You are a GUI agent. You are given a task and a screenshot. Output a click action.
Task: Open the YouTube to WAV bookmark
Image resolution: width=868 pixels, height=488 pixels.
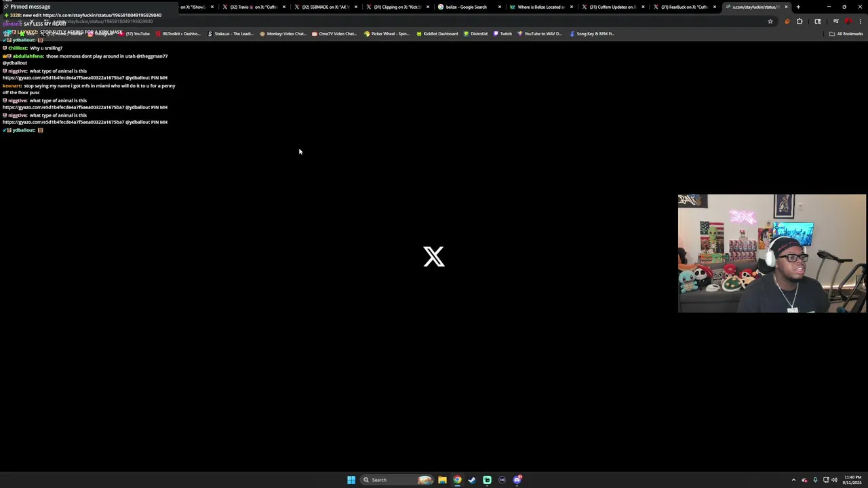(x=540, y=33)
